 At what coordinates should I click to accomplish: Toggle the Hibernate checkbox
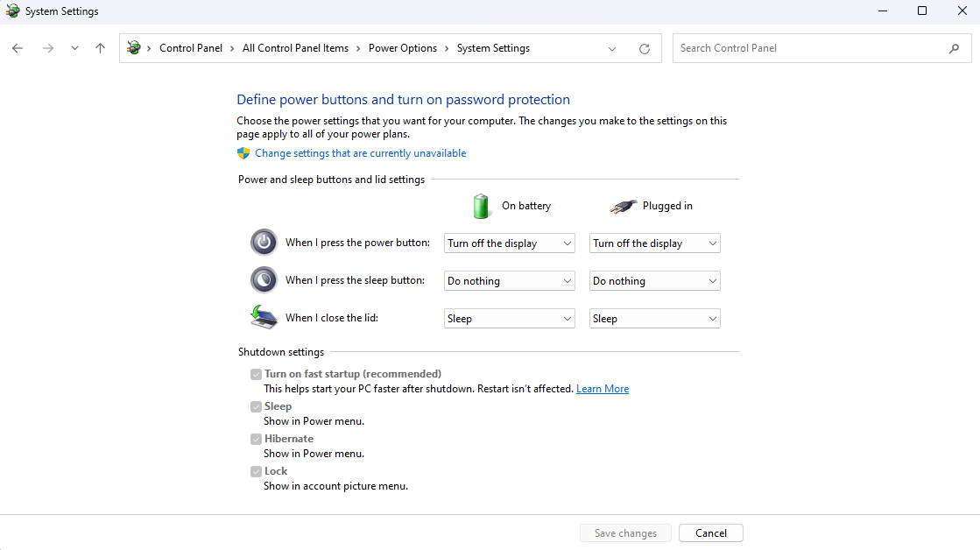pos(257,440)
